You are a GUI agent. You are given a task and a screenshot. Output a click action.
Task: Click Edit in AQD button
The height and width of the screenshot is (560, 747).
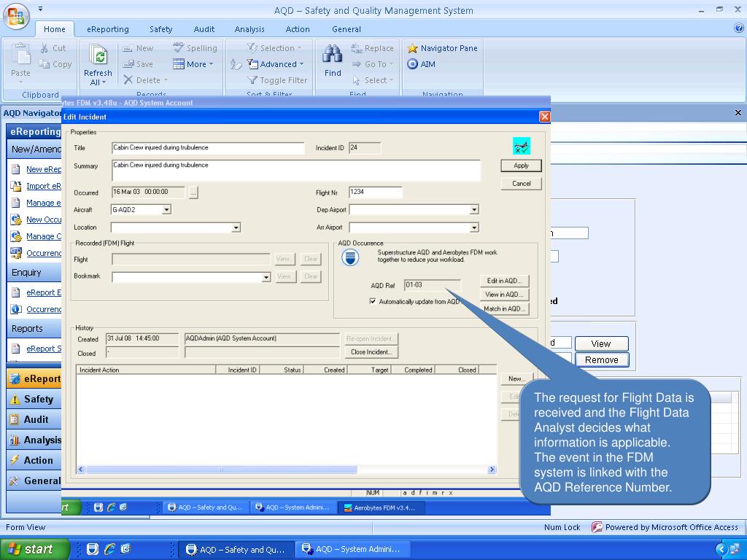pos(505,281)
